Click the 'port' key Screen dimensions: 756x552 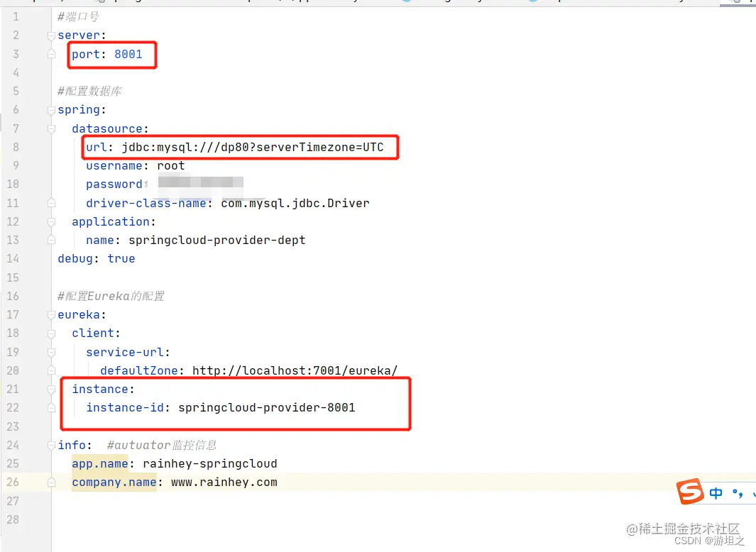(x=86, y=55)
